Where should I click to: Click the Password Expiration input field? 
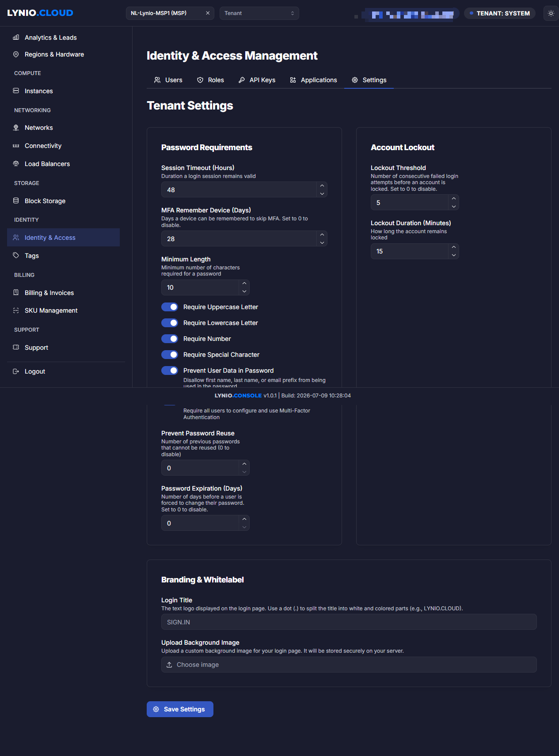[x=200, y=523]
